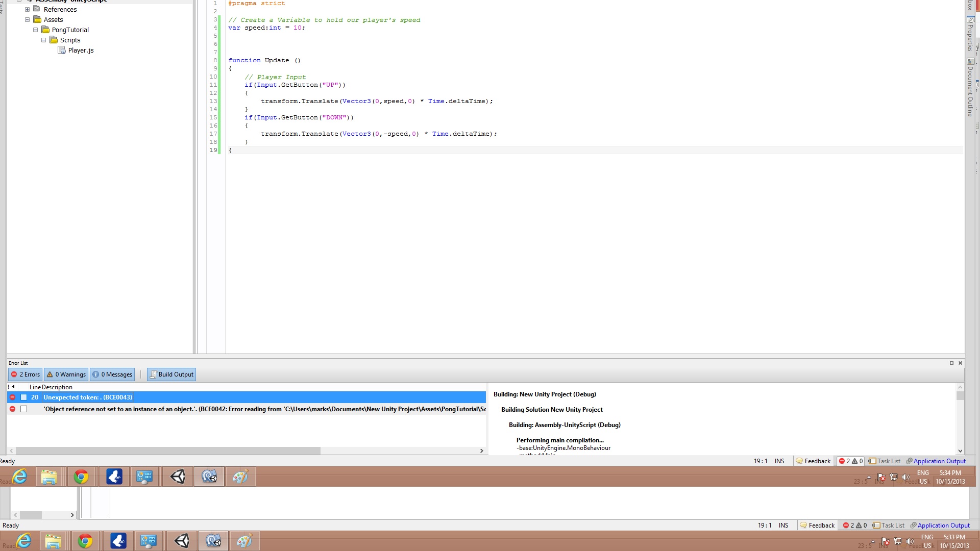Select the References node icon in solution tree

[37, 9]
